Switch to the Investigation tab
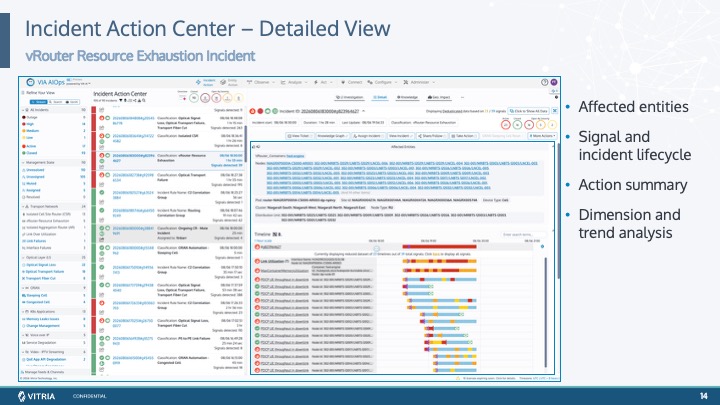The height and width of the screenshot is (405, 720). pos(349,97)
